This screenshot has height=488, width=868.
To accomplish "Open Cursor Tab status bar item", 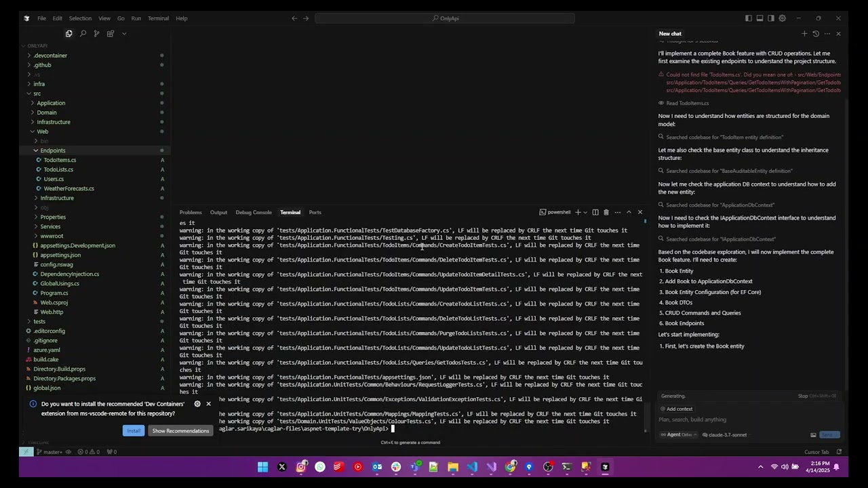I will point(816,452).
